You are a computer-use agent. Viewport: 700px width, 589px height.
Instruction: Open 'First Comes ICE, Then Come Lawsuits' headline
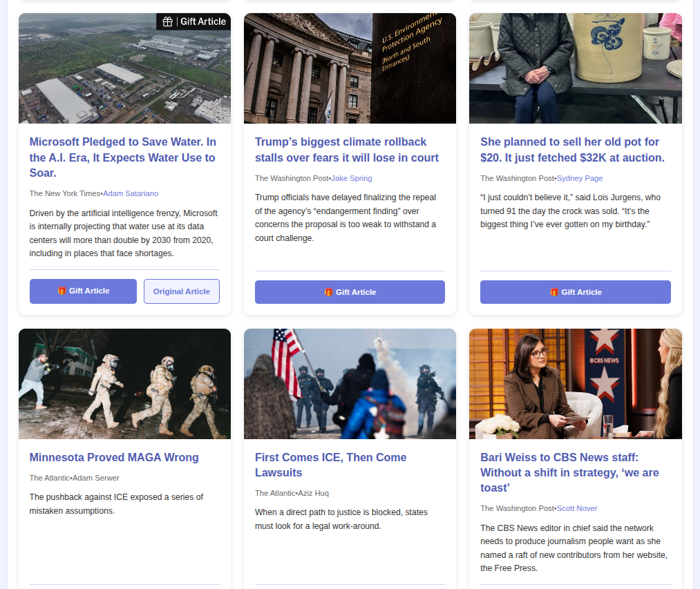point(330,465)
